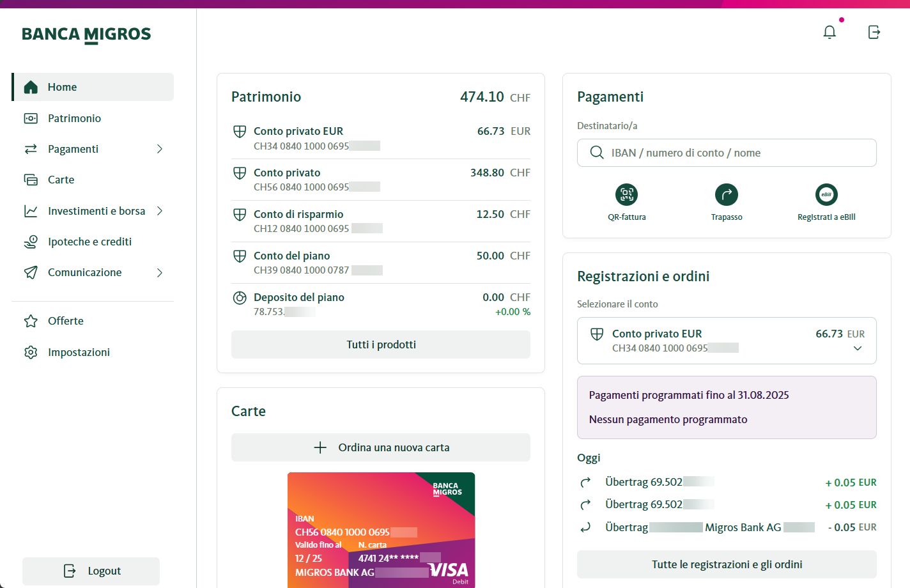Open the QR-fattura scan icon
The image size is (910, 588).
[x=627, y=194]
